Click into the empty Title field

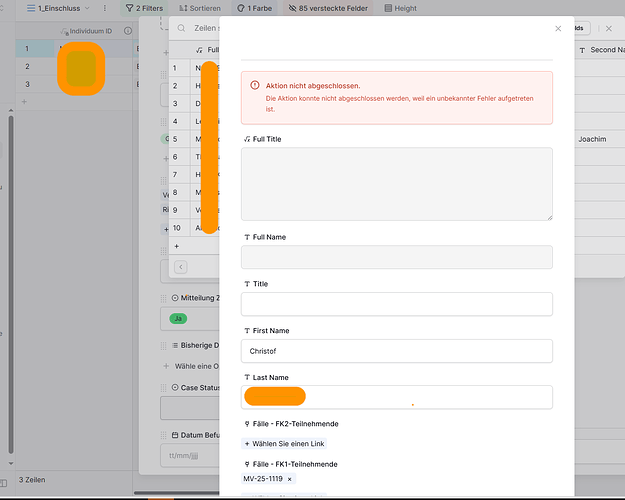click(x=397, y=304)
